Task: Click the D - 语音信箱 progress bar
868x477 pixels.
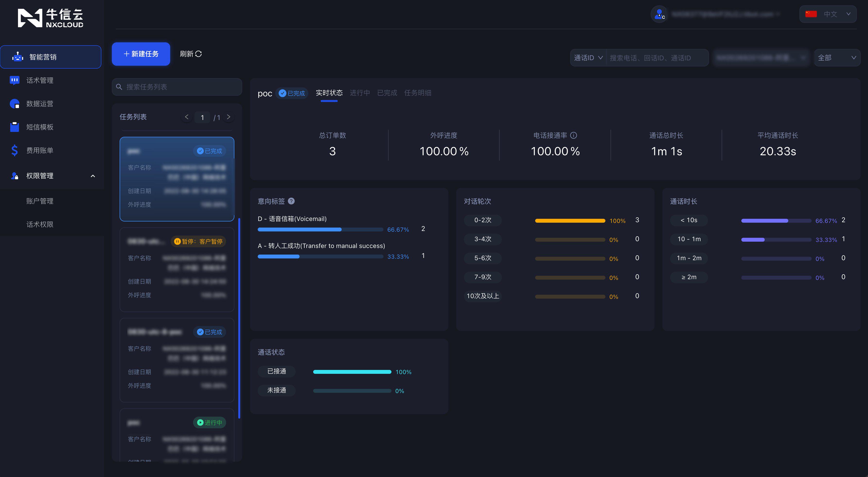Action: pos(320,229)
